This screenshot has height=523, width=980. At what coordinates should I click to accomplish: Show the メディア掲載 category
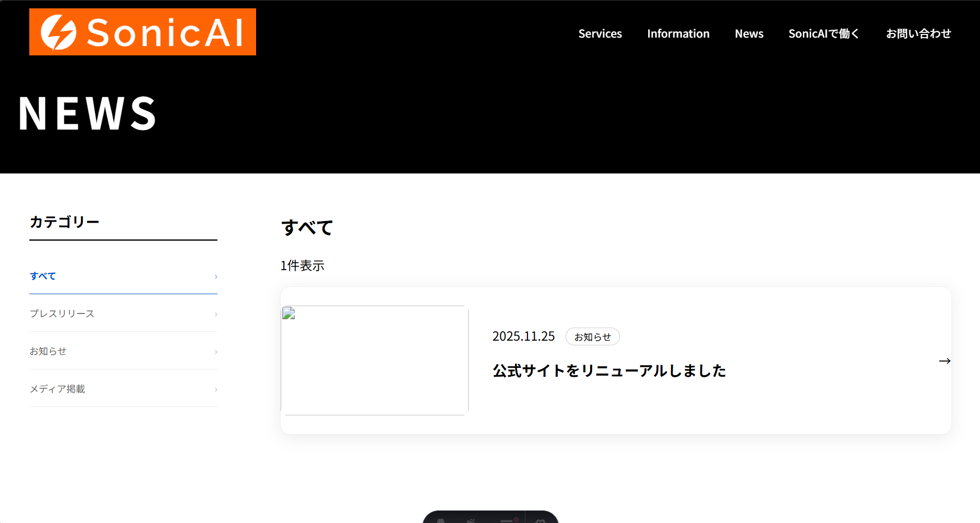tap(57, 389)
